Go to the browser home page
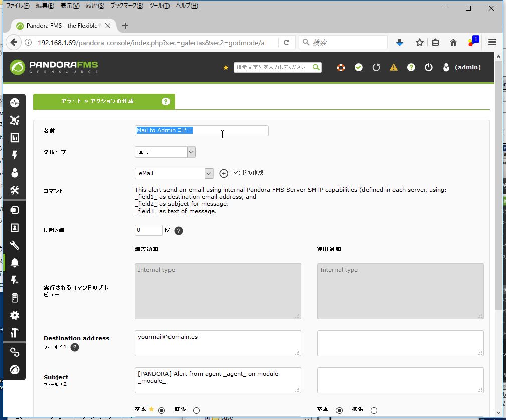The height and width of the screenshot is (420, 506). pyautogui.click(x=453, y=42)
